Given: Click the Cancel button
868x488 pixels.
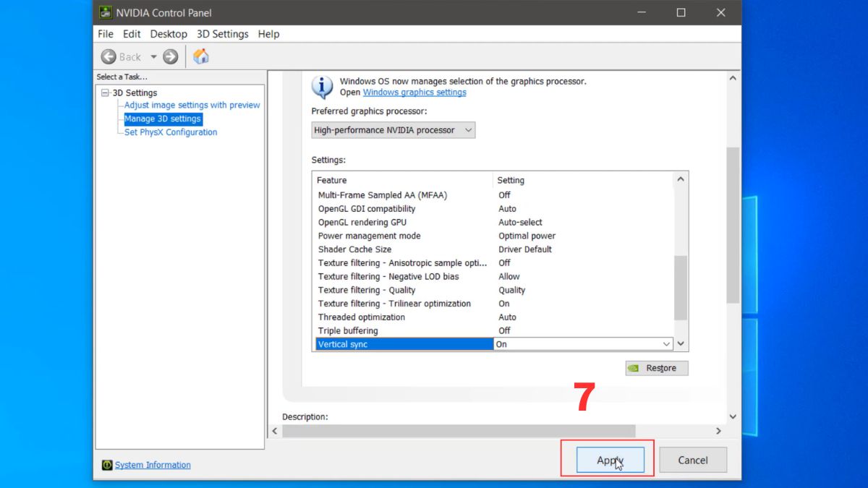Looking at the screenshot, I should [692, 460].
